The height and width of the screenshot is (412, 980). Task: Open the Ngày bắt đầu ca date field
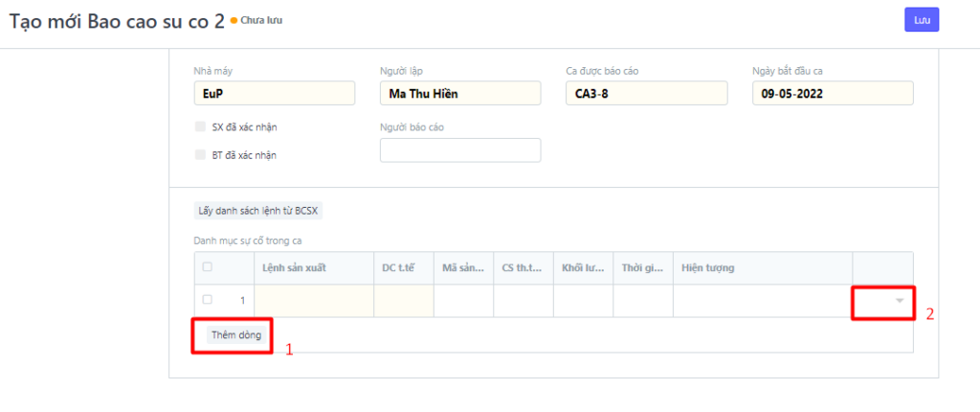(833, 94)
